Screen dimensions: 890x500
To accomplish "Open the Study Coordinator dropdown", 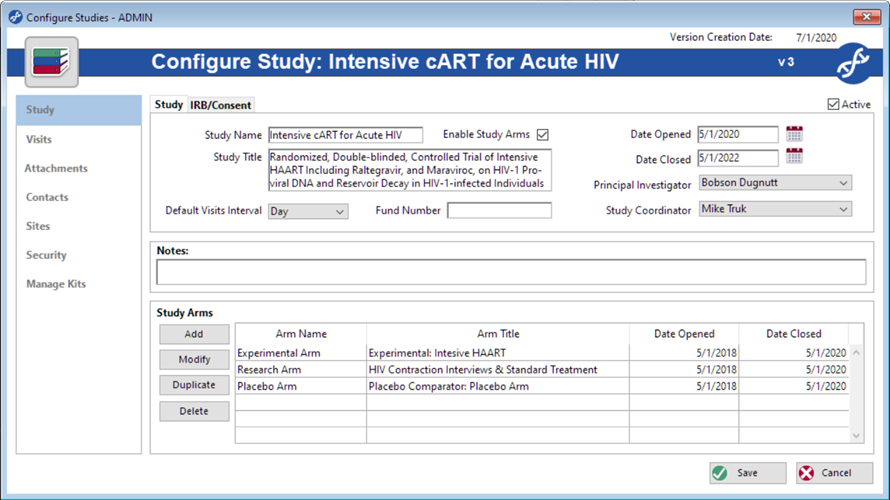I will coord(843,210).
